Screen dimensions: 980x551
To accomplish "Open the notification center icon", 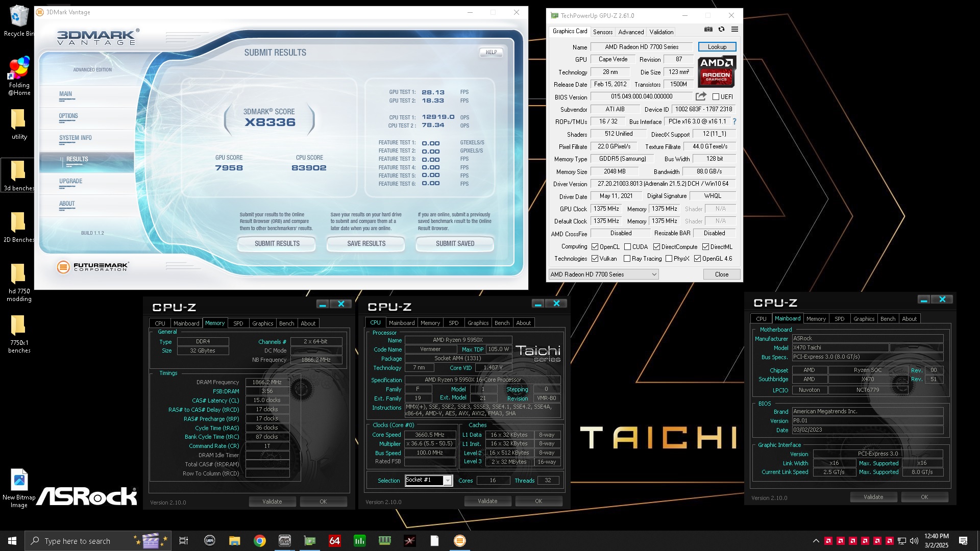I will pyautogui.click(x=963, y=541).
